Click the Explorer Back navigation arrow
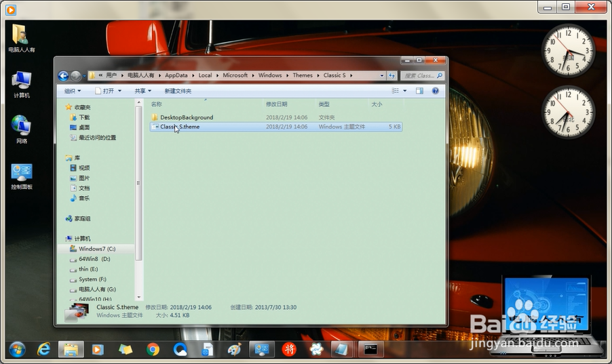The height and width of the screenshot is (364, 612). pyautogui.click(x=63, y=76)
